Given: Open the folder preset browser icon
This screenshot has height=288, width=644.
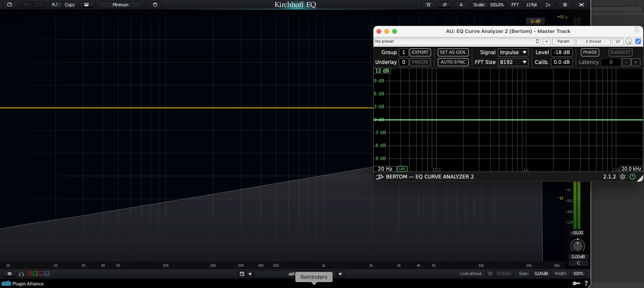Looking at the screenshot, I should coord(9,5).
